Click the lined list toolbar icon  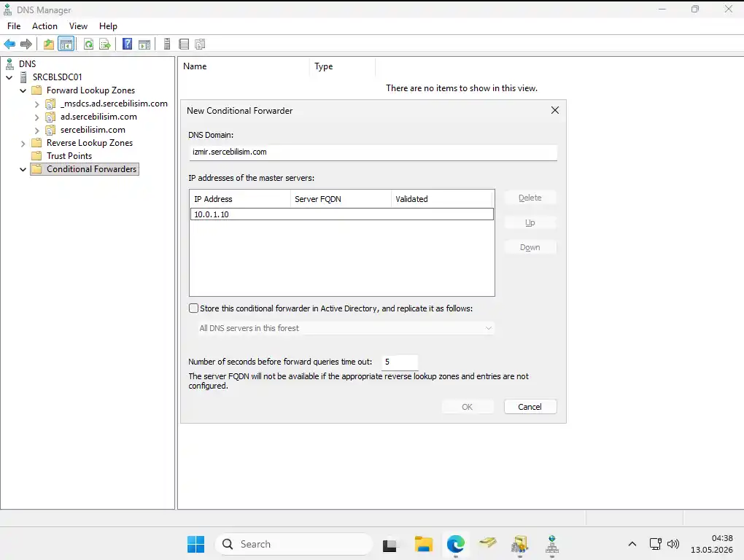click(184, 44)
